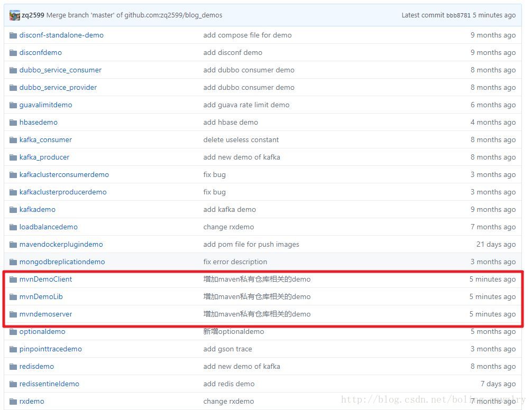Screen dimensions: 532x410
Task: Click folder icon beside disconfdemo
Action: [13, 52]
